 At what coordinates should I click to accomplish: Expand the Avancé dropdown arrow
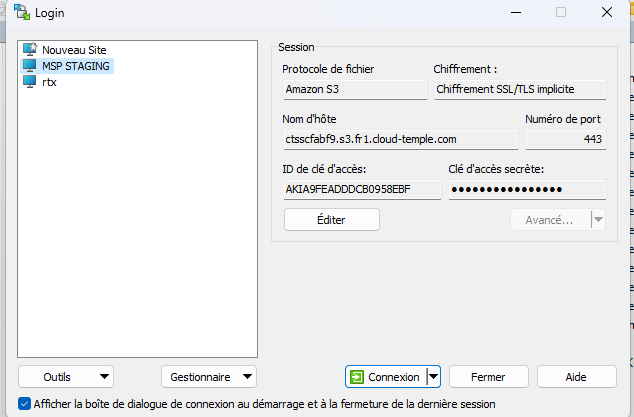tap(598, 220)
